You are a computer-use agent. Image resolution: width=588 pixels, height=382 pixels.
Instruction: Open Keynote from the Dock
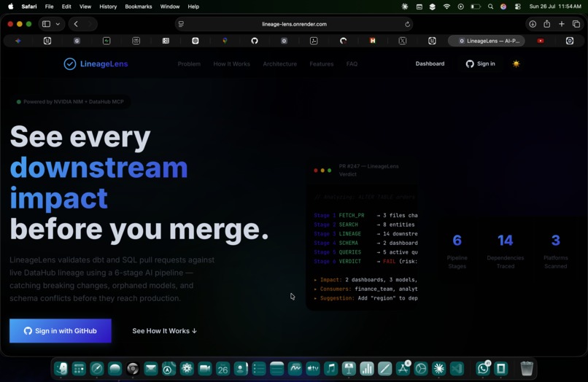pyautogui.click(x=349, y=369)
